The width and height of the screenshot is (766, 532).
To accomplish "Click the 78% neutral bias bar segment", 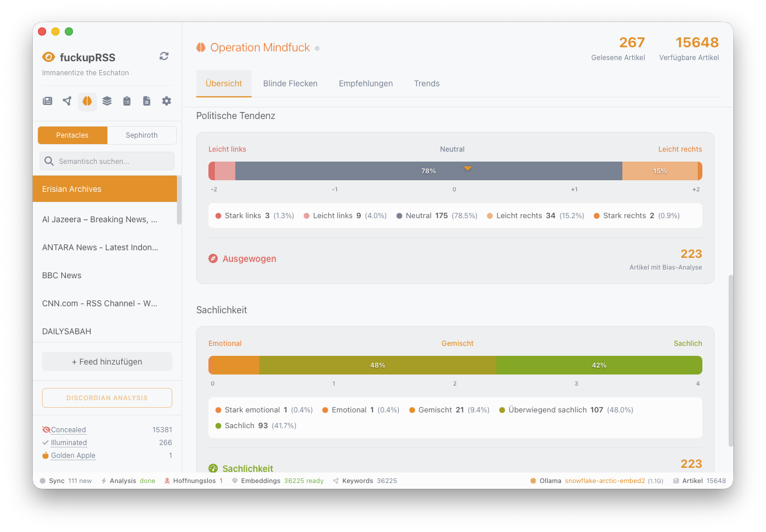I will (428, 171).
